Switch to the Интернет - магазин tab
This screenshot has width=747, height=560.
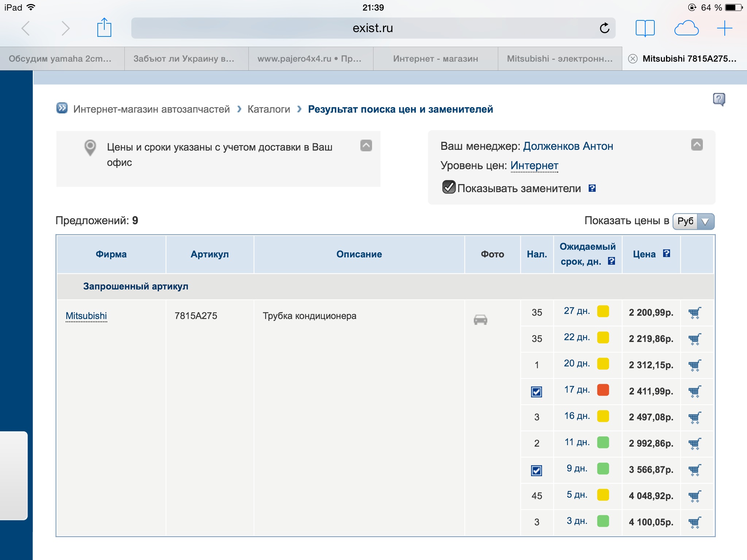pyautogui.click(x=436, y=59)
